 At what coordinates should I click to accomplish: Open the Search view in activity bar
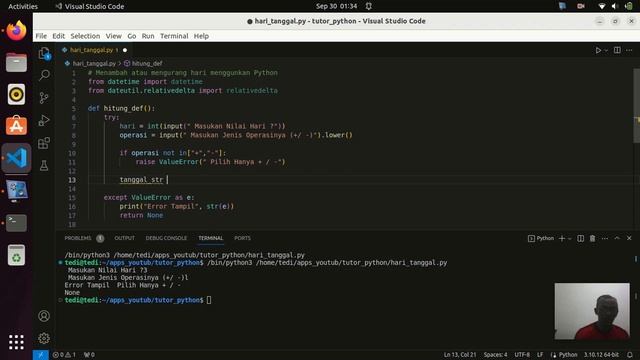pyautogui.click(x=44, y=75)
